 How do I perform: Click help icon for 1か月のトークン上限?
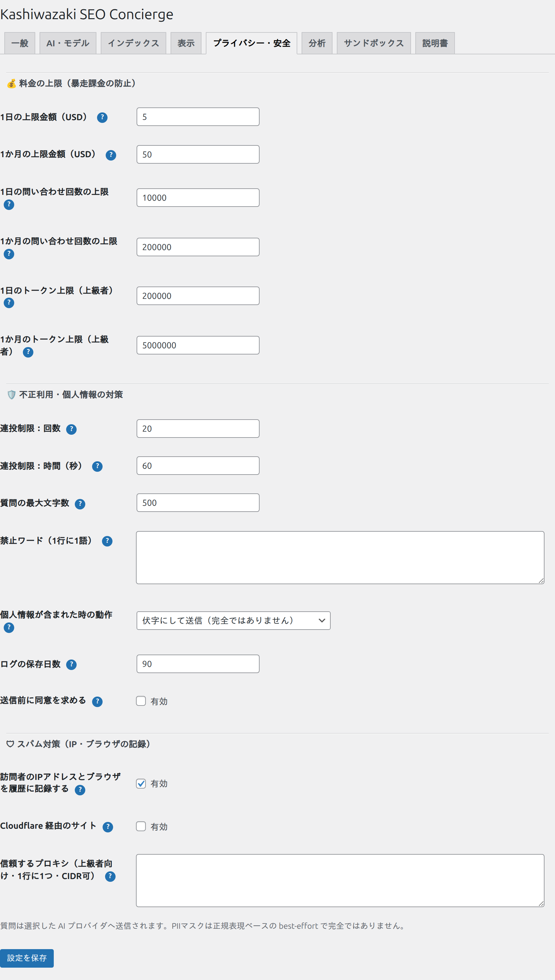tap(28, 352)
